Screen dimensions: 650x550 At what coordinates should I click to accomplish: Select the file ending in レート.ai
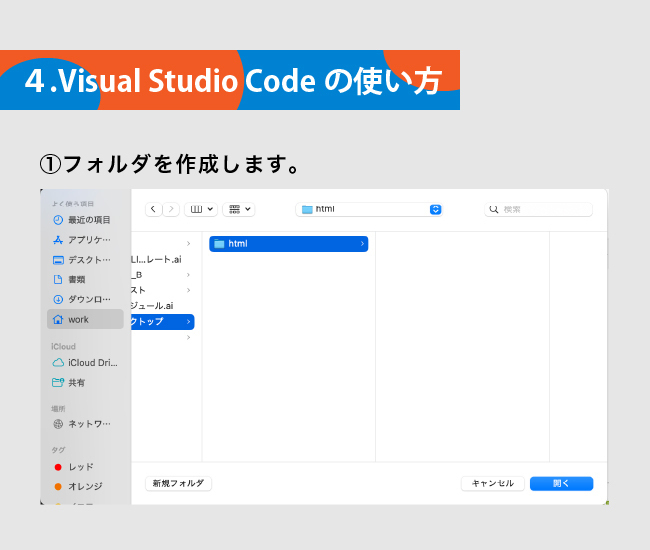[x=156, y=259]
